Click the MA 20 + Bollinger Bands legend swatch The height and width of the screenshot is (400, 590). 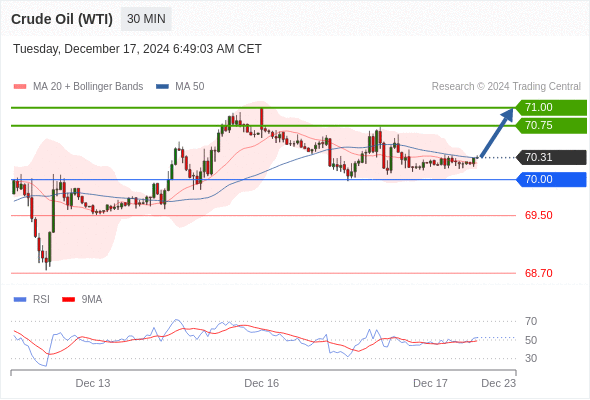point(20,87)
